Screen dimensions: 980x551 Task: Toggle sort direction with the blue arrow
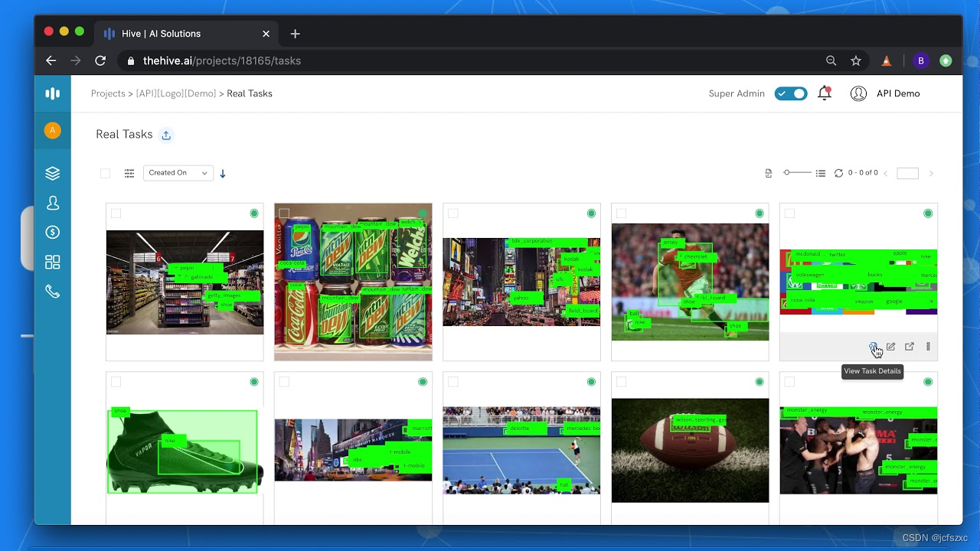(223, 174)
